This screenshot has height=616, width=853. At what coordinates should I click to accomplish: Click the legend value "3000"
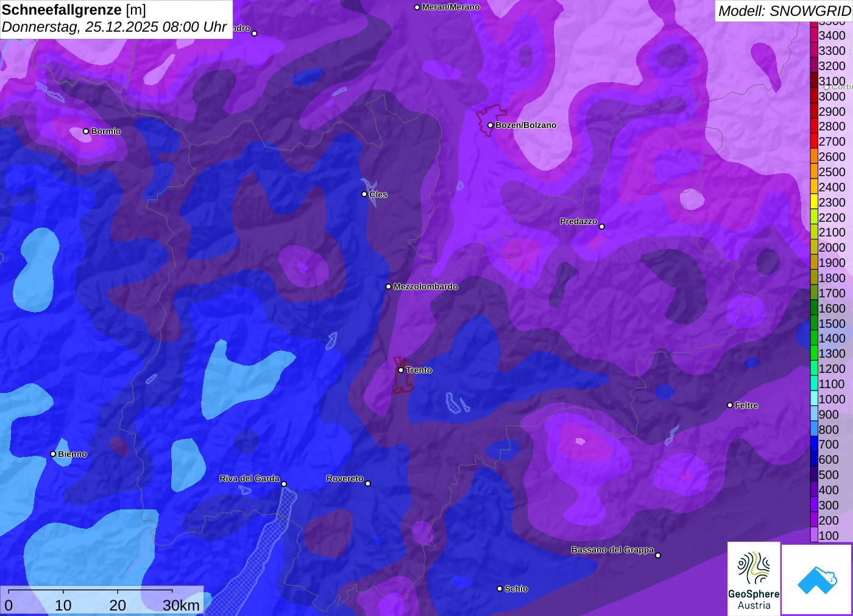832,96
